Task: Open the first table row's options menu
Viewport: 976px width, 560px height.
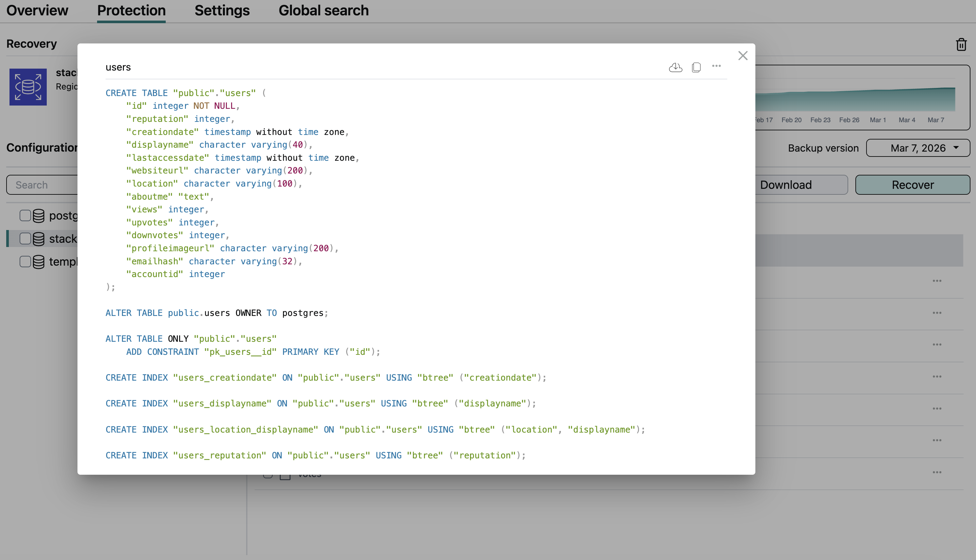Action: (937, 281)
